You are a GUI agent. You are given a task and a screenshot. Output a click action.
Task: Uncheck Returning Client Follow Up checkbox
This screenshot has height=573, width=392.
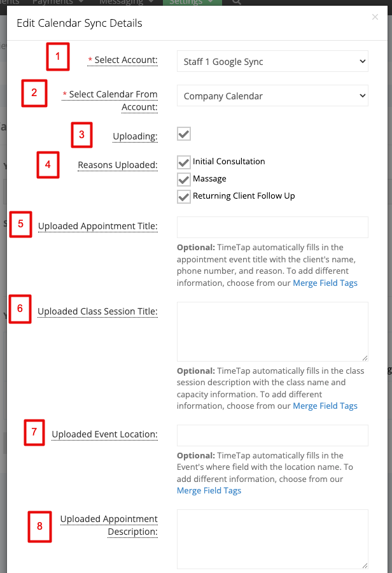[184, 197]
